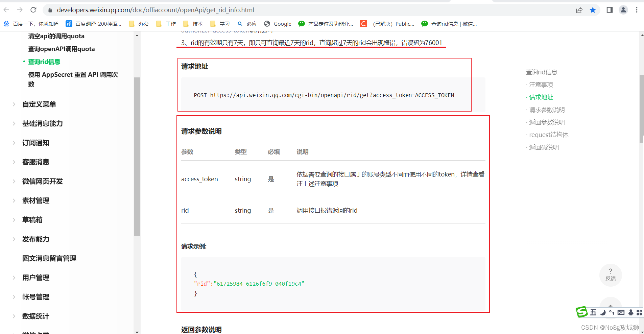Click the share page icon in address bar
This screenshot has height=334, width=644.
[x=579, y=10]
